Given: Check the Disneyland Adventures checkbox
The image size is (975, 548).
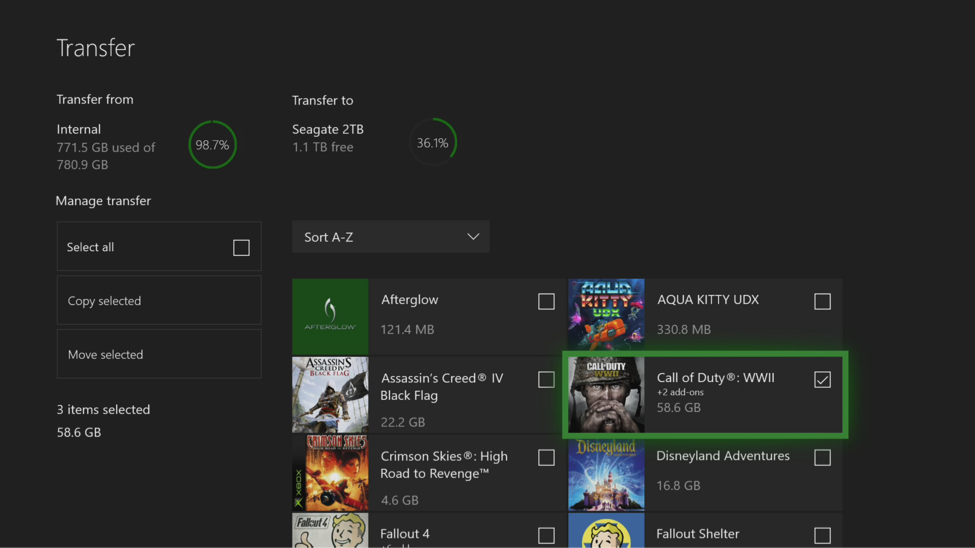Looking at the screenshot, I should [822, 458].
